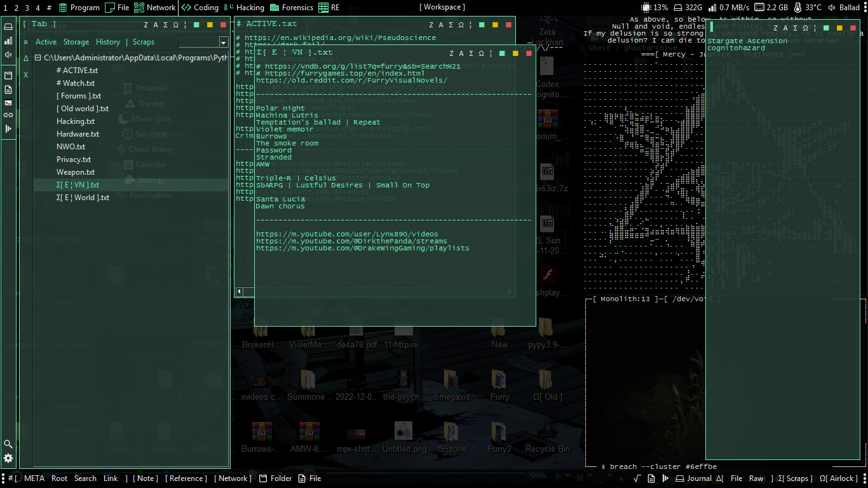Open Weapon.txt in the file tree
Image resolution: width=868 pixels, height=488 pixels.
click(x=76, y=172)
